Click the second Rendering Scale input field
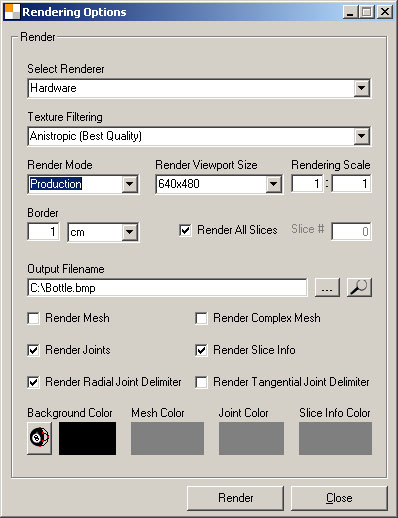398x518 pixels. 351,184
